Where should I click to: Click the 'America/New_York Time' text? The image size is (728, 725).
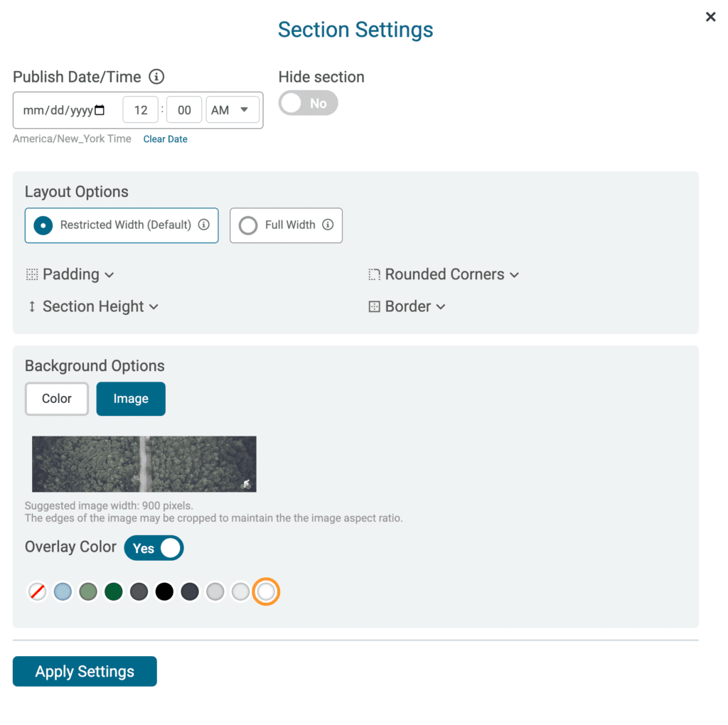[x=72, y=139]
